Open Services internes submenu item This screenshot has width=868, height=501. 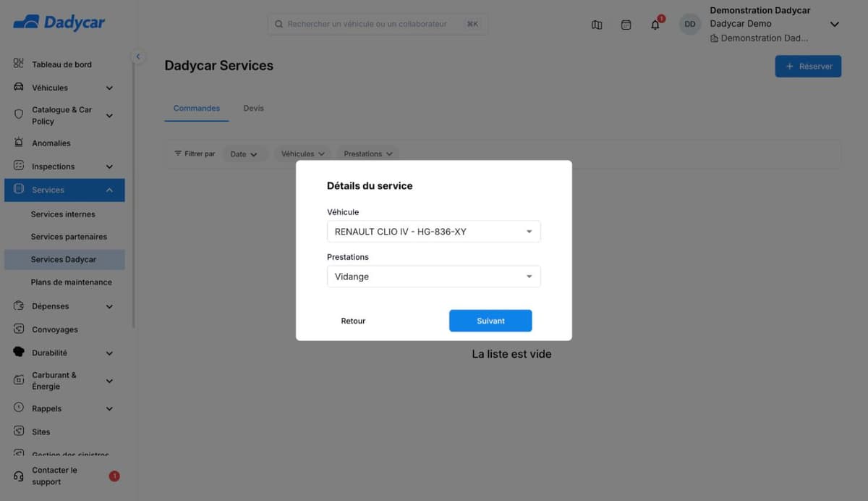[x=63, y=214]
